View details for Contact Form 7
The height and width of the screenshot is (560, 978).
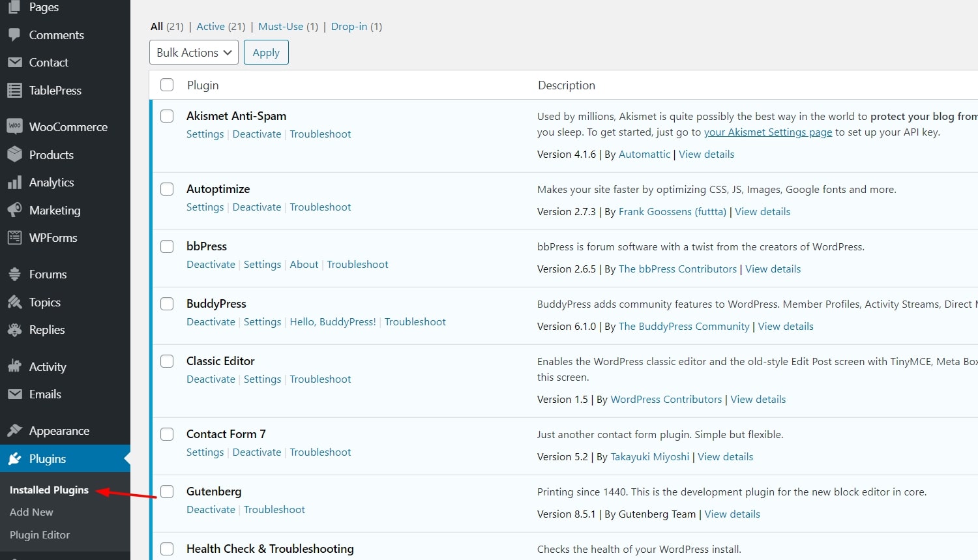tap(725, 457)
